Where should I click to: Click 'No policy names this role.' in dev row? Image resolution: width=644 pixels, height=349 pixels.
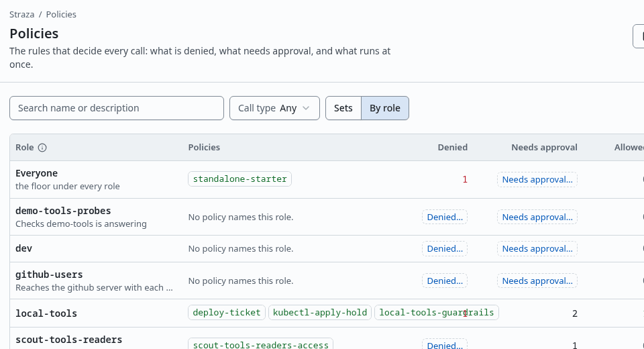click(x=241, y=249)
